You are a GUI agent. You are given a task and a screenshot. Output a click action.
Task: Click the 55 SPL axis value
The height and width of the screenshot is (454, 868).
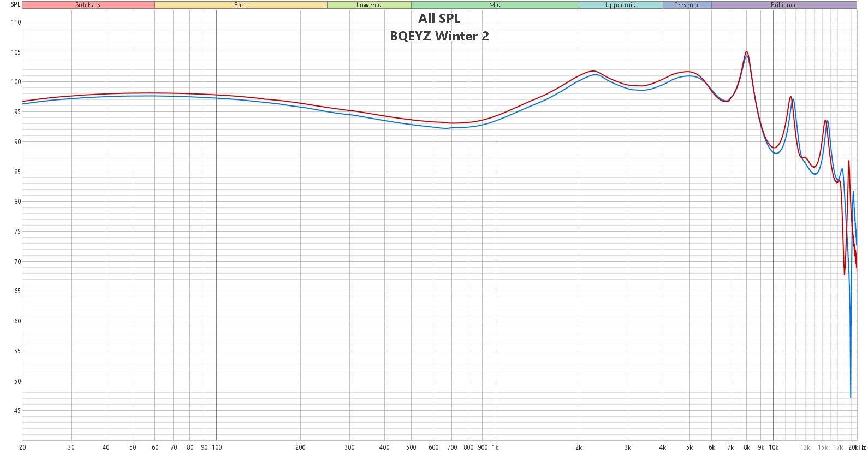(17, 351)
